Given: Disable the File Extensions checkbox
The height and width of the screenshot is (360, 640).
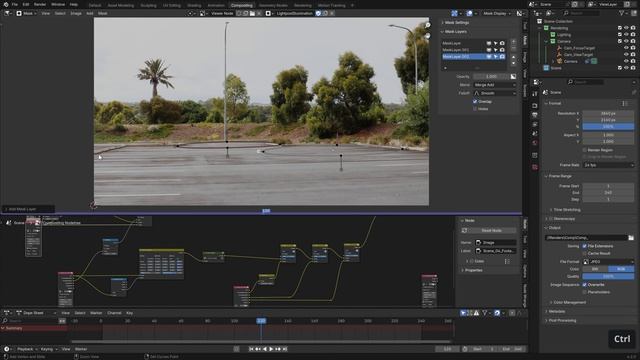Looking at the screenshot, I should (x=584, y=246).
